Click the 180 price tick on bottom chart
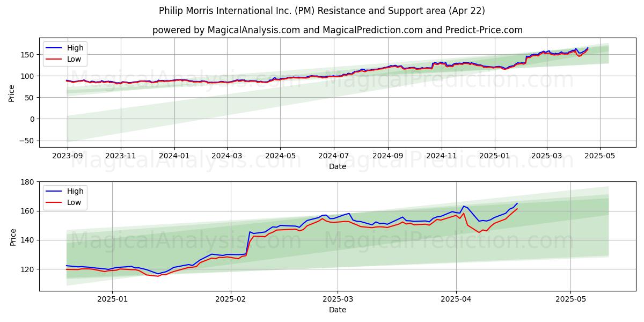The width and height of the screenshot is (644, 322). pyautogui.click(x=28, y=182)
